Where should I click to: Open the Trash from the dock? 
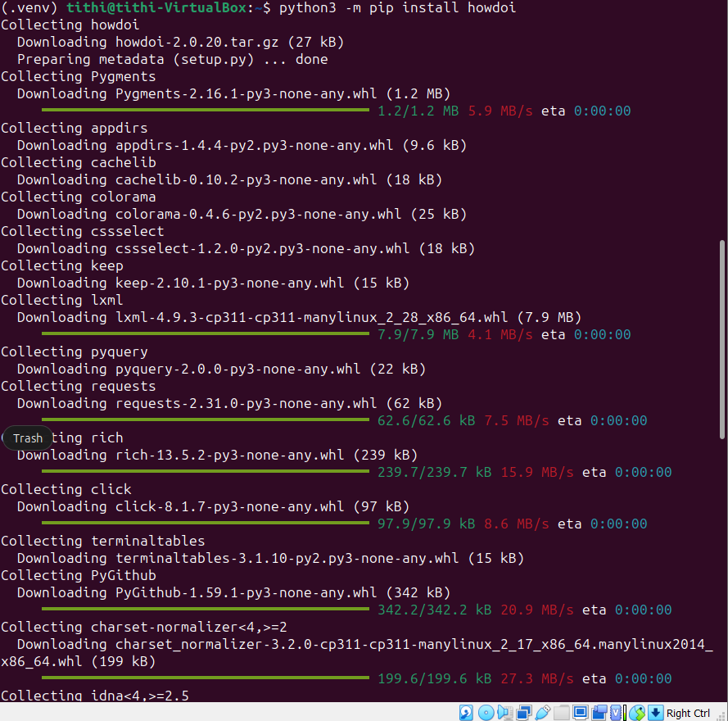[27, 438]
